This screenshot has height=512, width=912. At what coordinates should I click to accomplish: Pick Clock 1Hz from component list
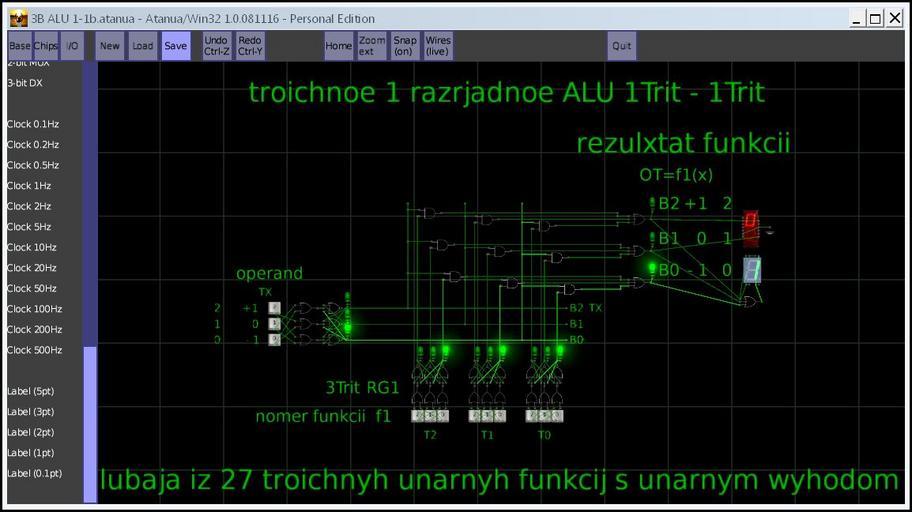29,186
